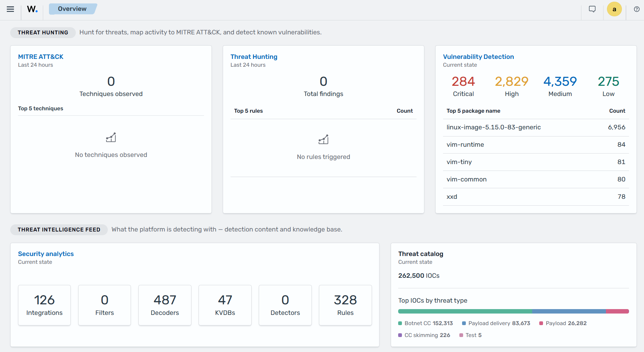
Task: Open the hamburger navigation menu
Action: coord(11,9)
